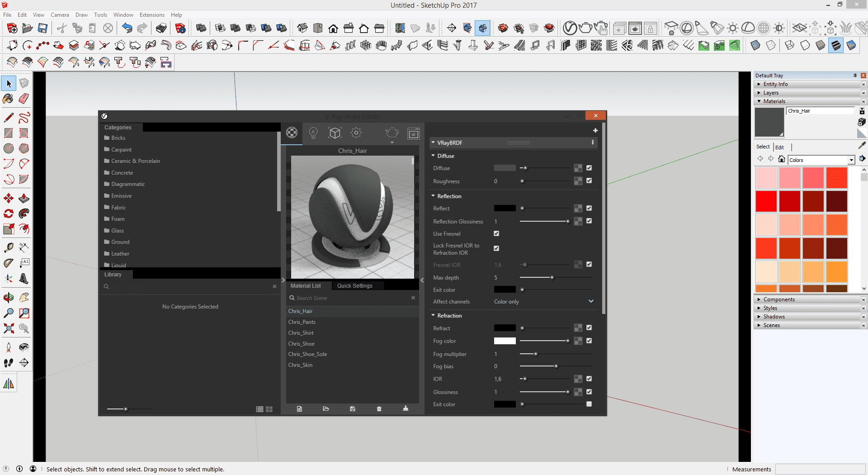
Task: Click the save material icon below list
Action: [x=353, y=409]
